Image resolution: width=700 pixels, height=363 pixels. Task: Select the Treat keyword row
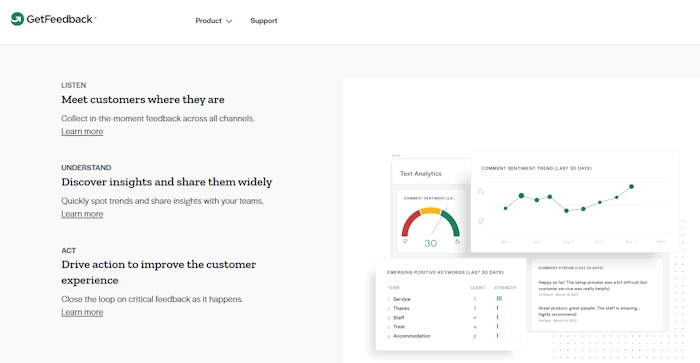(451, 327)
